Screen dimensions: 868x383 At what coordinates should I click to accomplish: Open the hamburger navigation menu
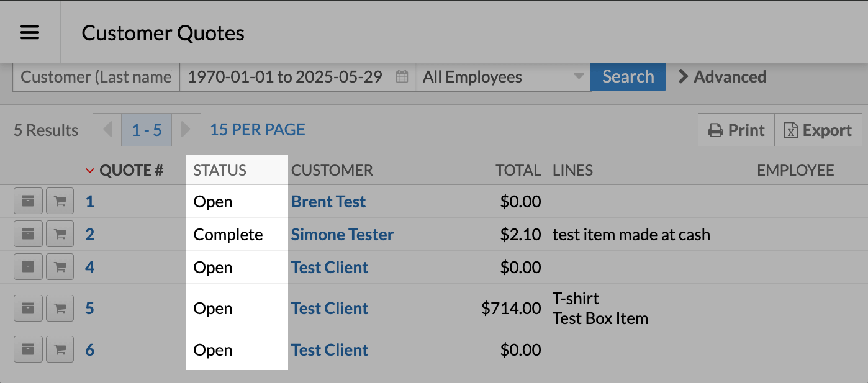pyautogui.click(x=30, y=32)
